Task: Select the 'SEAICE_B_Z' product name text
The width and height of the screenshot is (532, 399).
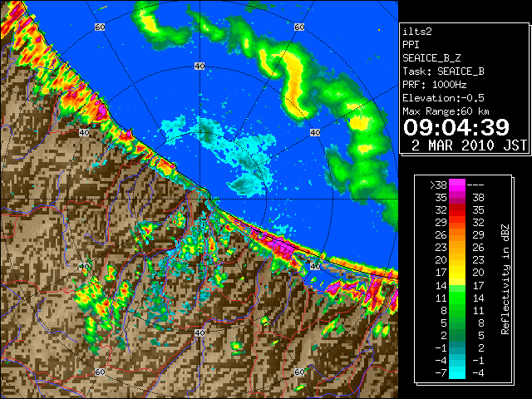Action: [x=431, y=58]
